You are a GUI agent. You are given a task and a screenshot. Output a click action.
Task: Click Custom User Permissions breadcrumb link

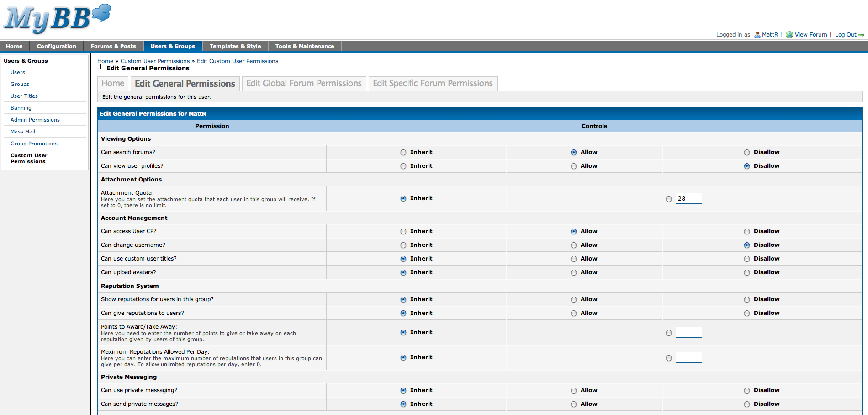pos(155,61)
